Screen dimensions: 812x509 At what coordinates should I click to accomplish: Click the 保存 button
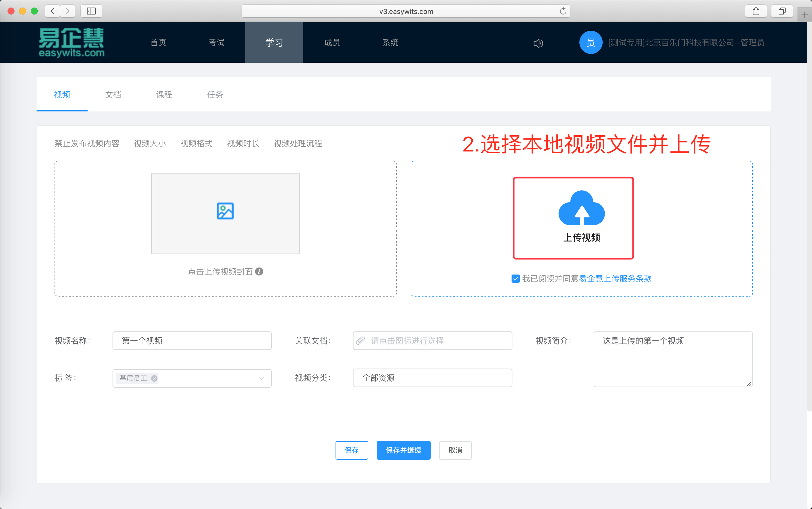click(351, 450)
